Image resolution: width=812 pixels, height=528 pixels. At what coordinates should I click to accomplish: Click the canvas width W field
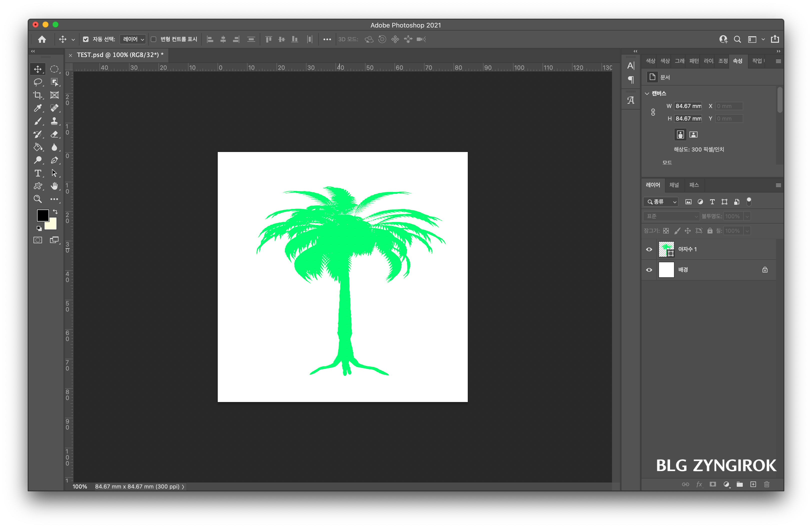pyautogui.click(x=688, y=106)
